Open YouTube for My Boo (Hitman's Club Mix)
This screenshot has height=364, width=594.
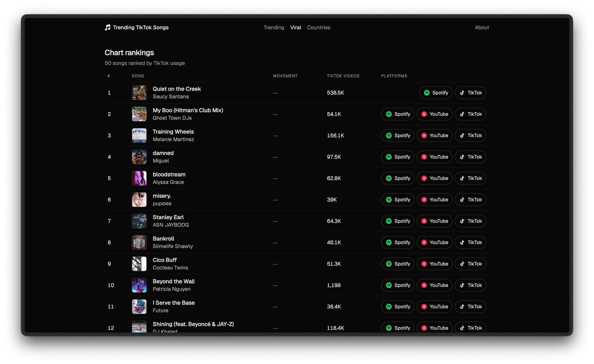tap(434, 114)
